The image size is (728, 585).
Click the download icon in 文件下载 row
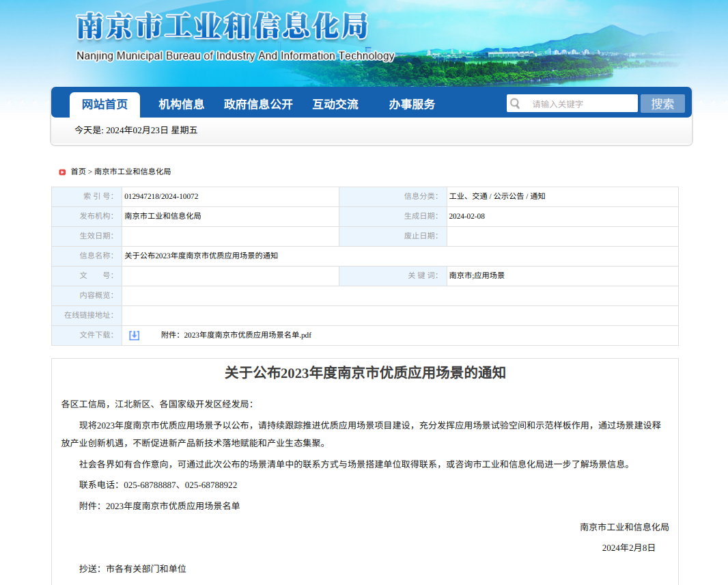click(134, 335)
